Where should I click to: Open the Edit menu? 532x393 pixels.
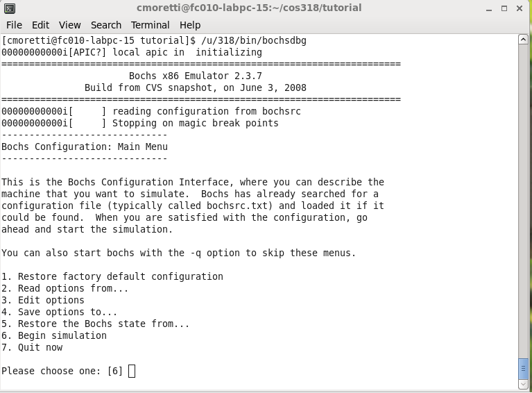coord(40,25)
